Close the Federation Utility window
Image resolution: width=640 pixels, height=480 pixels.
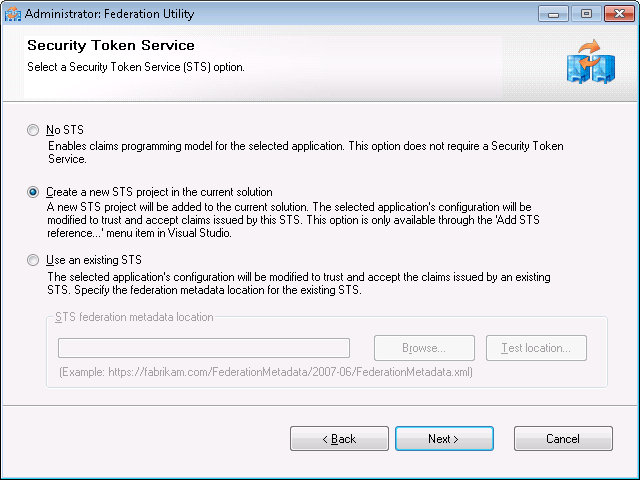[x=616, y=14]
